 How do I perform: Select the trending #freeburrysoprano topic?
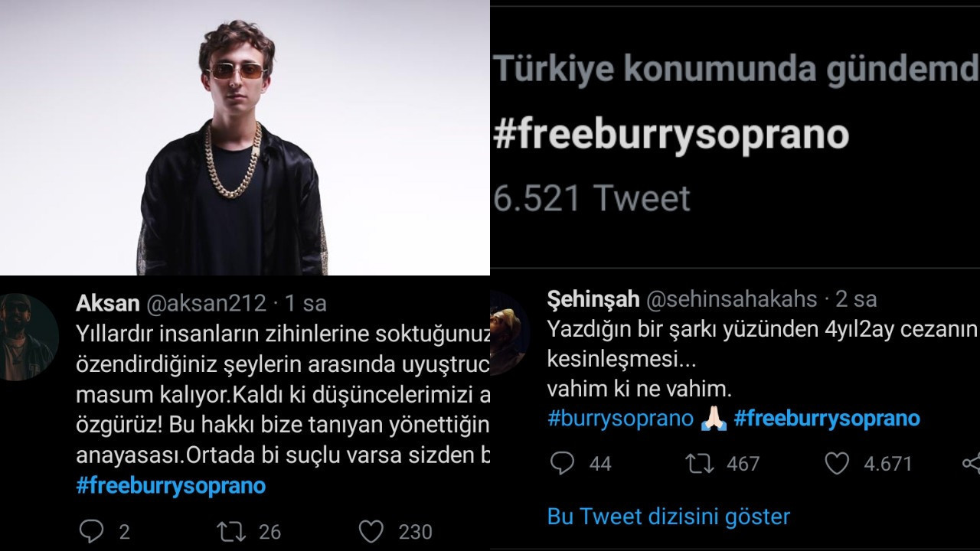(x=671, y=135)
